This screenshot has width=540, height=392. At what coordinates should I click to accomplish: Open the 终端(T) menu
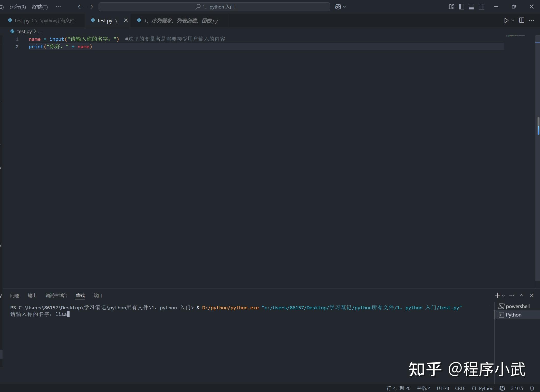[40, 7]
